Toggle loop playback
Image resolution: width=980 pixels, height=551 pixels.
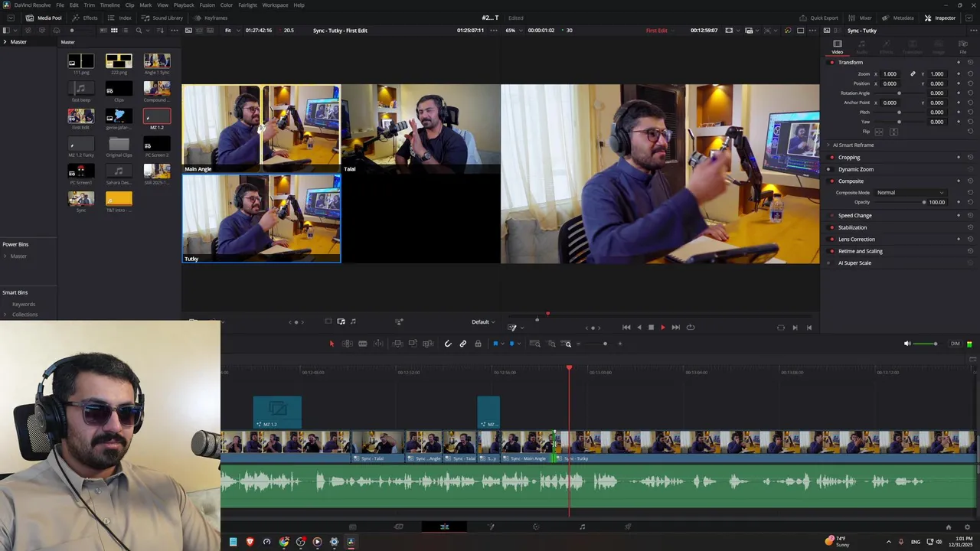coord(690,328)
